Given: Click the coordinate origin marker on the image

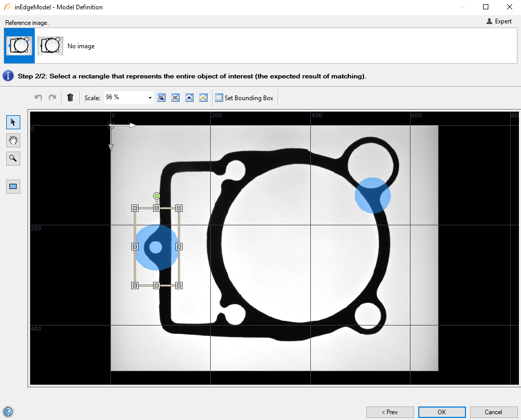Looking at the screenshot, I should tap(111, 125).
